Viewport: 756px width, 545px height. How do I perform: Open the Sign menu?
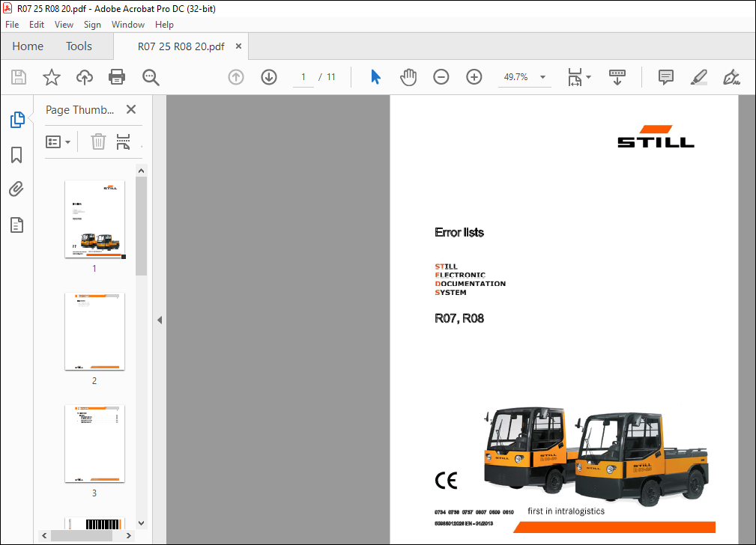pyautogui.click(x=92, y=25)
